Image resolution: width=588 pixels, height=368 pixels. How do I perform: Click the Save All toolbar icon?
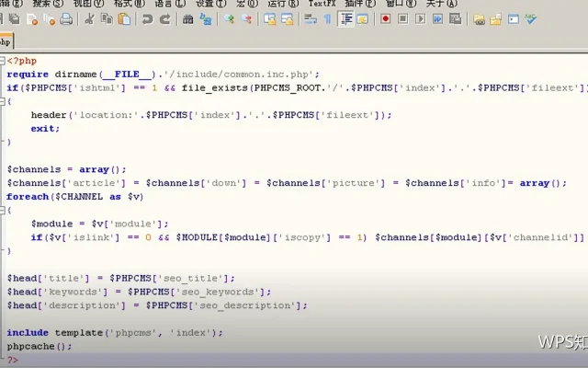(15, 18)
